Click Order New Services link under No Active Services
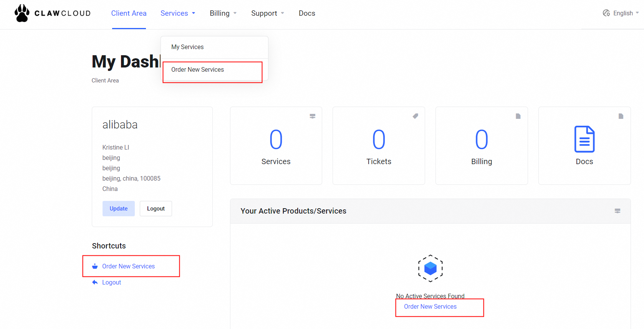The image size is (644, 329). tap(430, 307)
